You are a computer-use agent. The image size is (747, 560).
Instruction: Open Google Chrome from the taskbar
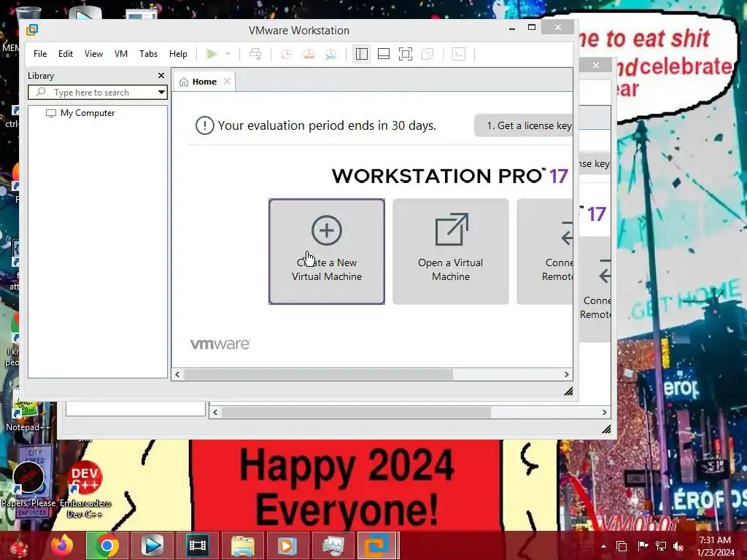(107, 545)
